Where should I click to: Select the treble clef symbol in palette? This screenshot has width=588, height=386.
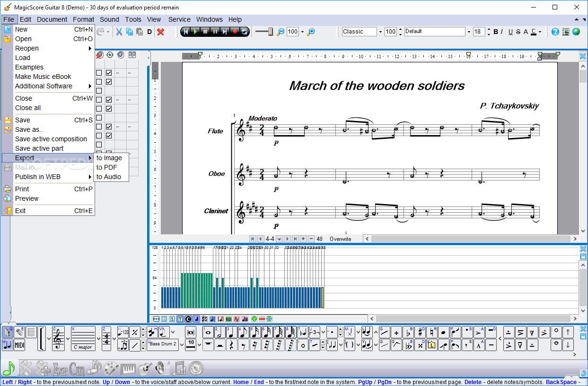(58, 339)
